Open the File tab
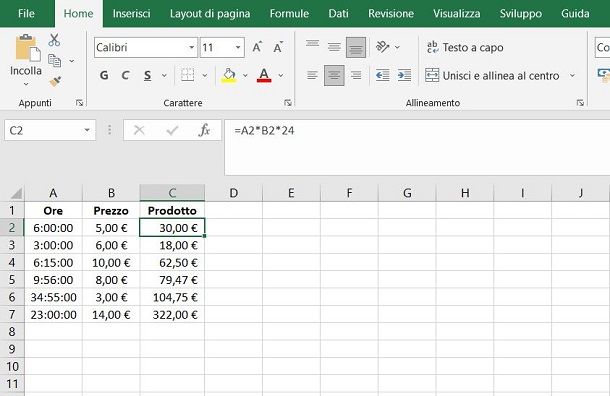This screenshot has height=396, width=610. tap(26, 14)
